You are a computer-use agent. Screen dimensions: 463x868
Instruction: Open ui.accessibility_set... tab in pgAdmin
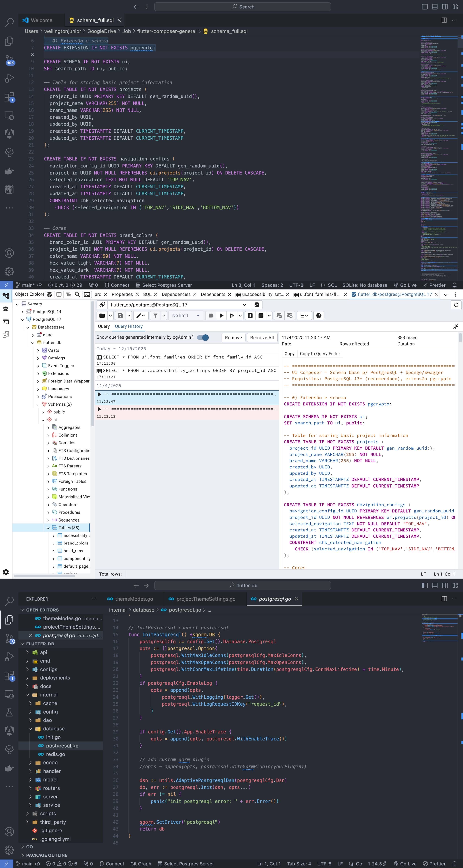pyautogui.click(x=263, y=295)
